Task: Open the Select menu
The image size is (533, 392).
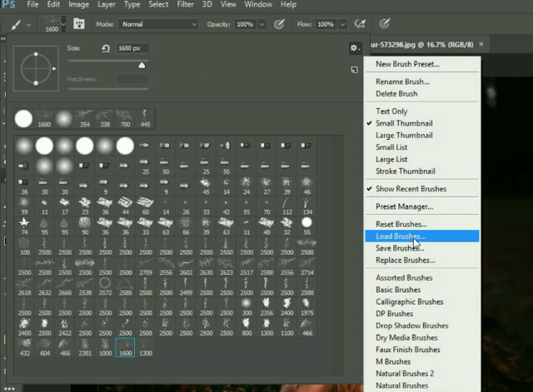Action: [158, 4]
